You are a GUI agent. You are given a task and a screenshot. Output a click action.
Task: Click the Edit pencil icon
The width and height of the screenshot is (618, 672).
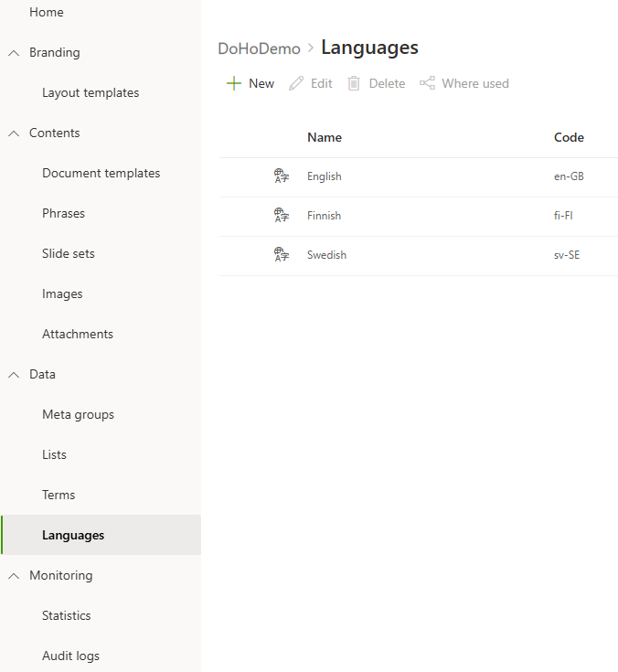point(296,83)
